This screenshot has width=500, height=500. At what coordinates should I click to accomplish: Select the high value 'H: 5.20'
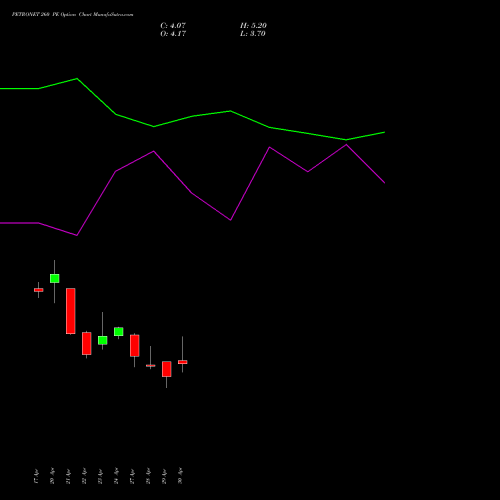coord(253,25)
